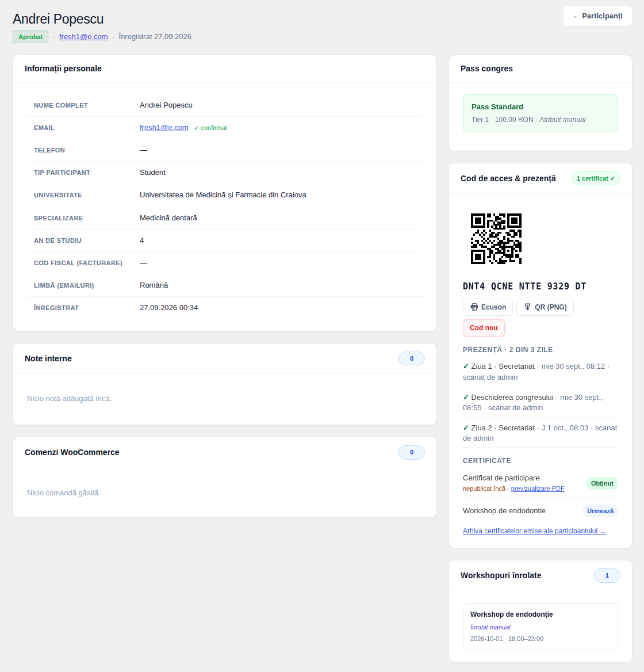Click the Note interne count badge
The image size is (644, 672).
[412, 358]
